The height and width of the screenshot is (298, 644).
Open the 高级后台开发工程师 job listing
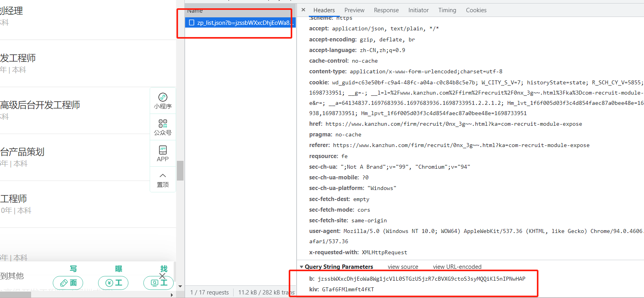[40, 105]
